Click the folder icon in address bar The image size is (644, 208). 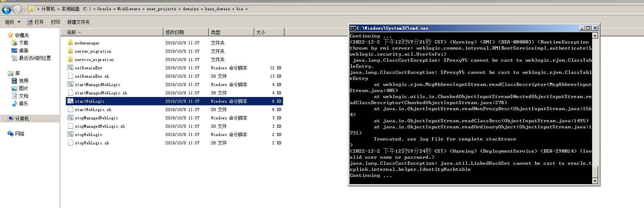pyautogui.click(x=31, y=9)
